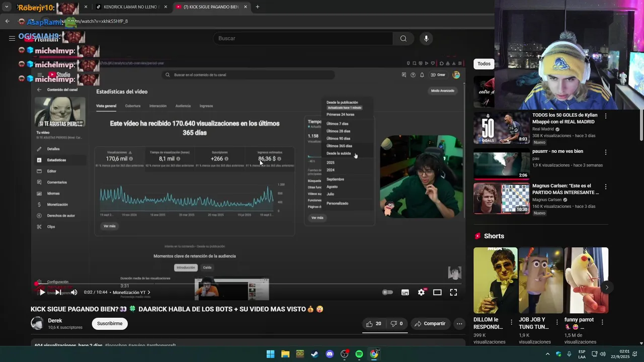Open the Real Madrid channel link

pyautogui.click(x=543, y=129)
